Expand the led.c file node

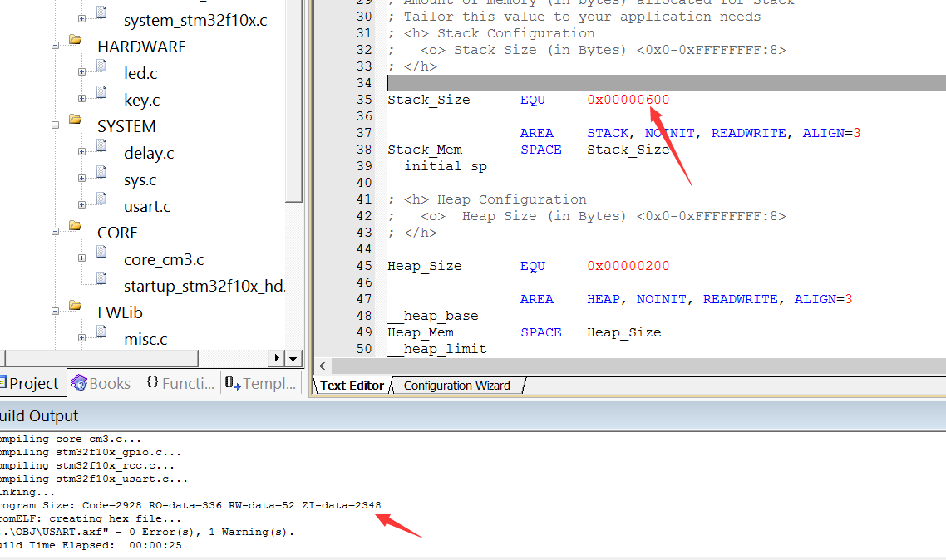(x=81, y=71)
